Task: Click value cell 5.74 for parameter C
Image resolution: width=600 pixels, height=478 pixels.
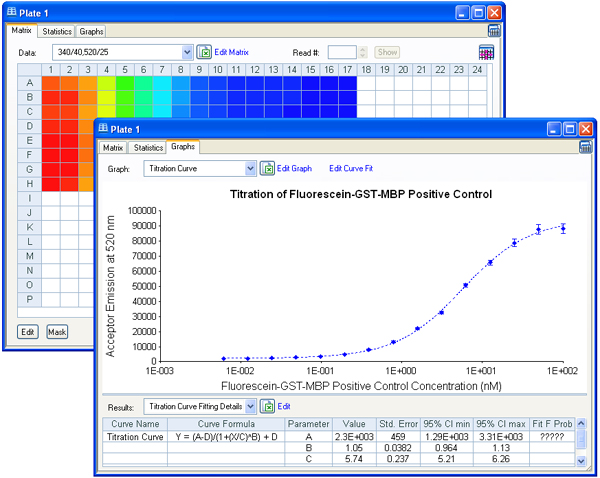Action: 354,458
